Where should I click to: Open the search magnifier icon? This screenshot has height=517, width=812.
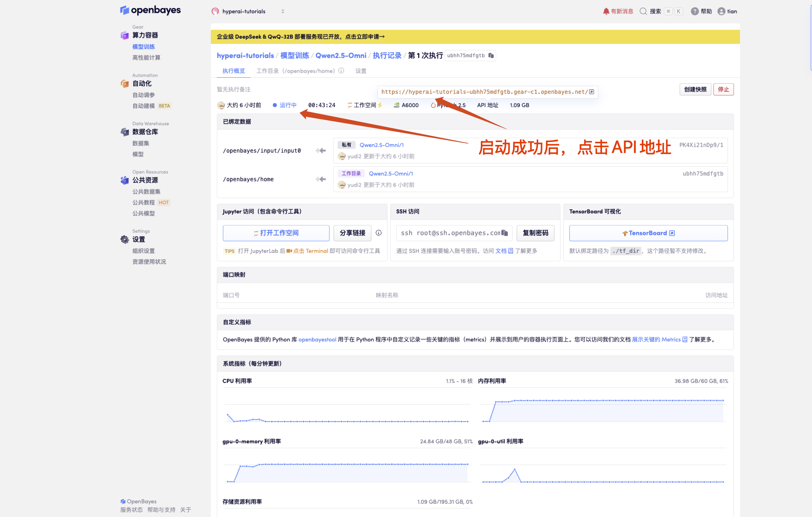pos(643,11)
